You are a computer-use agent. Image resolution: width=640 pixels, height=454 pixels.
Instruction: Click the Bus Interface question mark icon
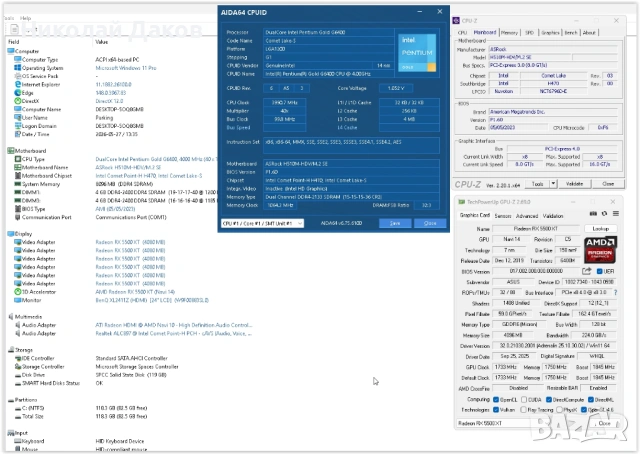[616, 292]
